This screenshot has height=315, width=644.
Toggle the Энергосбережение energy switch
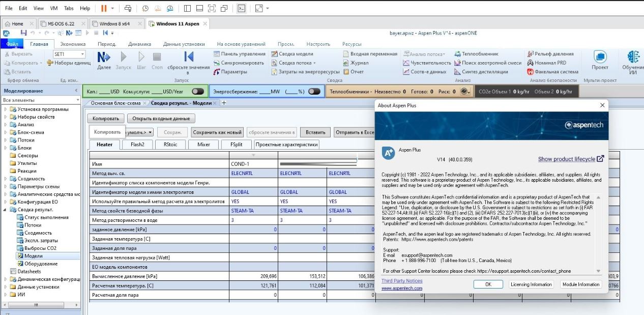(x=314, y=92)
